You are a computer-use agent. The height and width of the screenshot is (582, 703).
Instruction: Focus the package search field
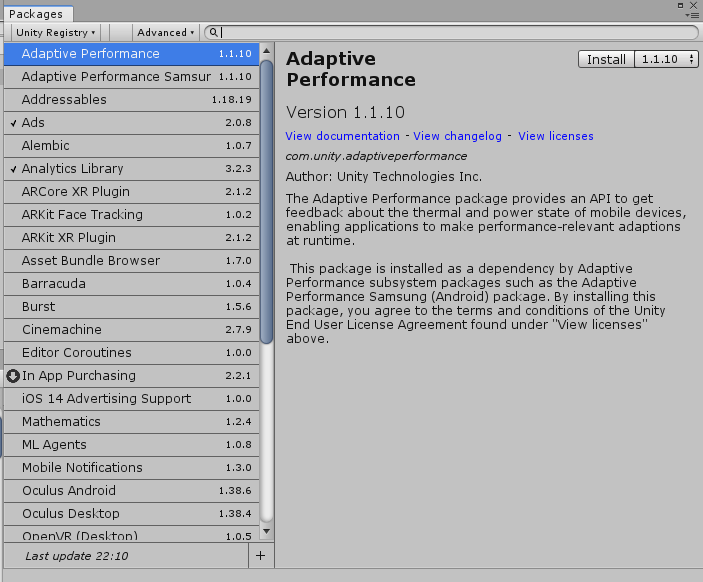point(451,32)
